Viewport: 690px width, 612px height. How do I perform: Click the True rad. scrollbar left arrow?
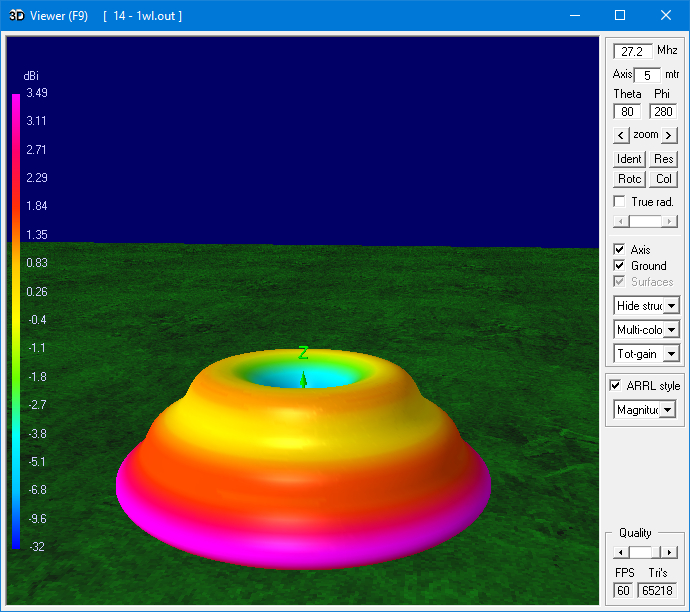pyautogui.click(x=620, y=221)
